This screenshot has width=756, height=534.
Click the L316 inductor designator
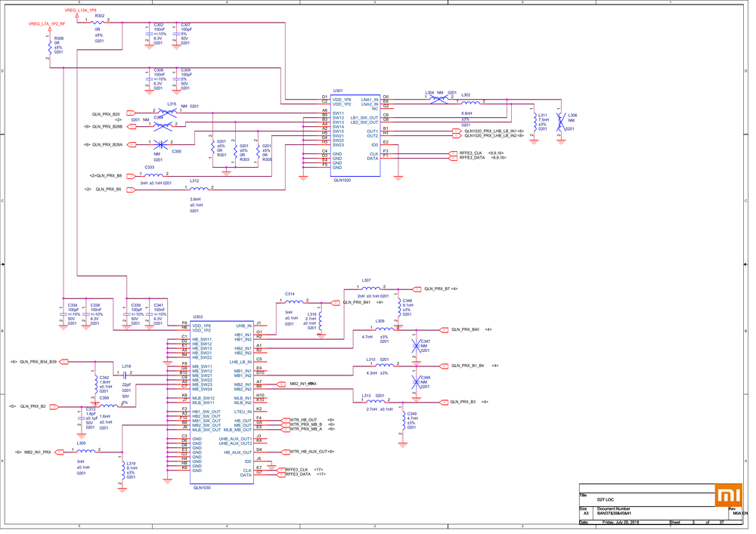click(x=312, y=314)
